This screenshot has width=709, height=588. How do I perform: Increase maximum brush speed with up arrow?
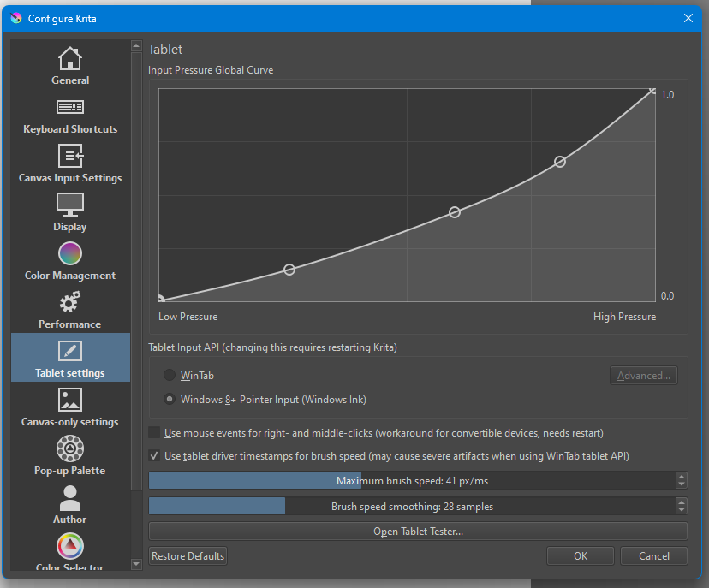pos(682,476)
